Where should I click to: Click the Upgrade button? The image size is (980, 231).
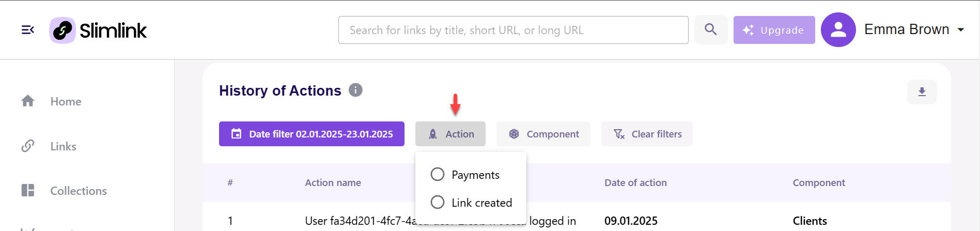[774, 30]
